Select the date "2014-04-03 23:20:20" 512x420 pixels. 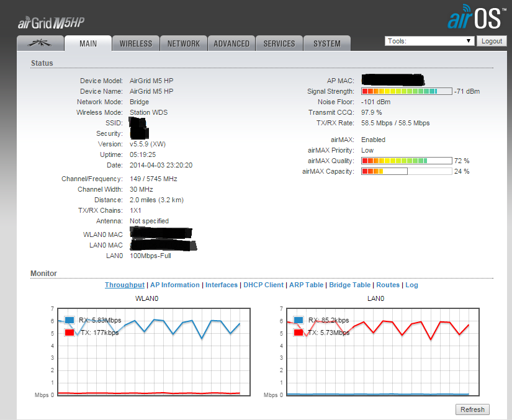click(x=161, y=165)
